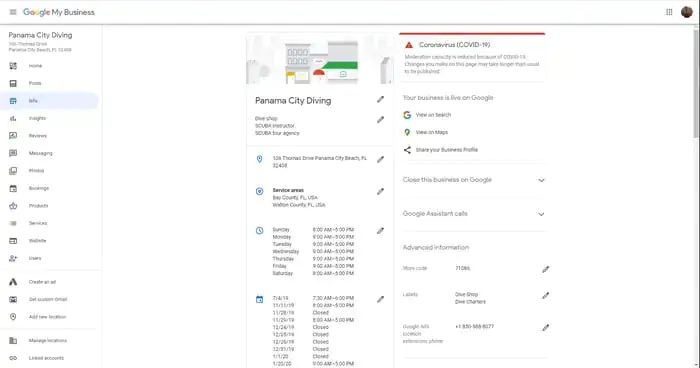Edit the Google Ads extensions phone
This screenshot has height=368, width=700.
(x=546, y=328)
